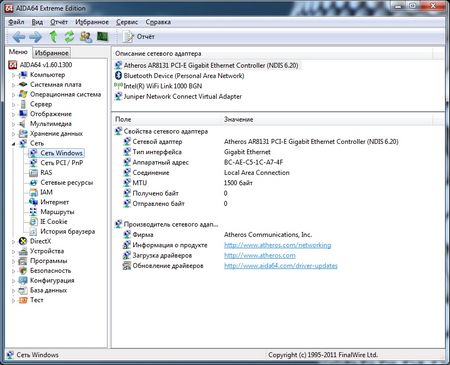Select Bluetooth Device (Personal Area Network)
Screen dimensions: 450x365
[179, 76]
